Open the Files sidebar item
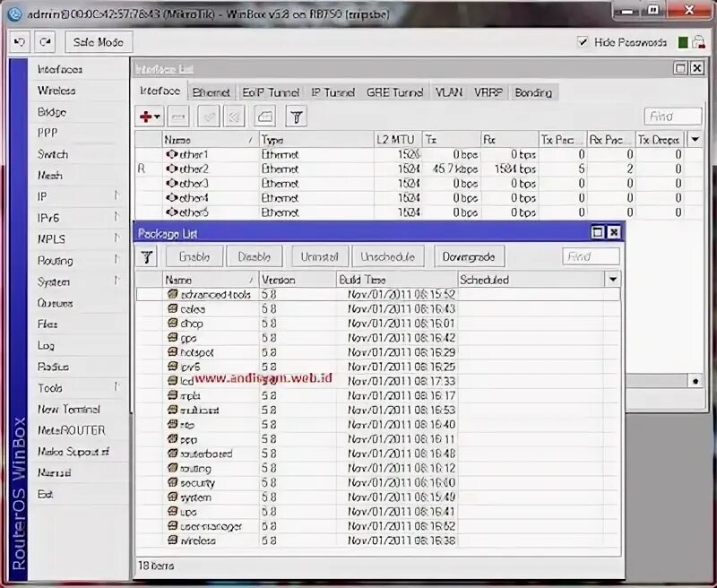The height and width of the screenshot is (588, 717). coord(48,324)
